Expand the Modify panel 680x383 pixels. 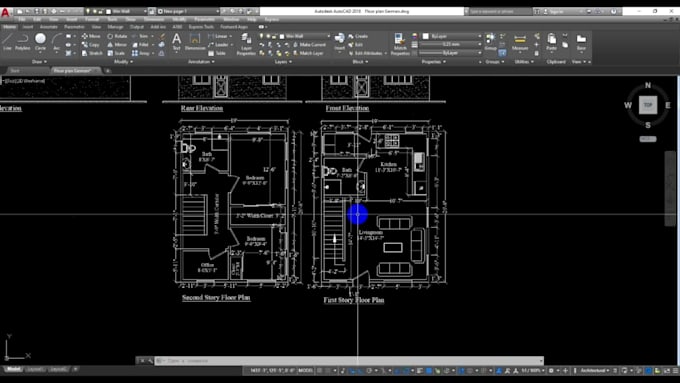(124, 62)
